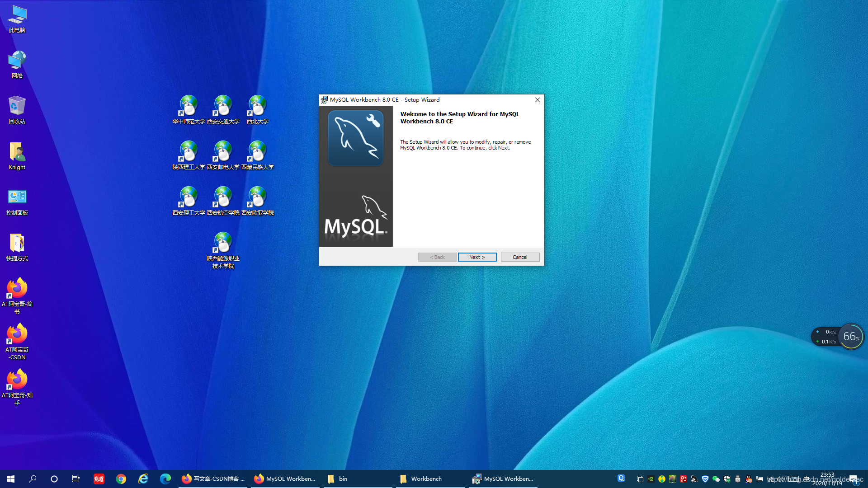This screenshot has height=488, width=868.
Task: Switch to bin folder taskbar window
Action: click(x=357, y=479)
